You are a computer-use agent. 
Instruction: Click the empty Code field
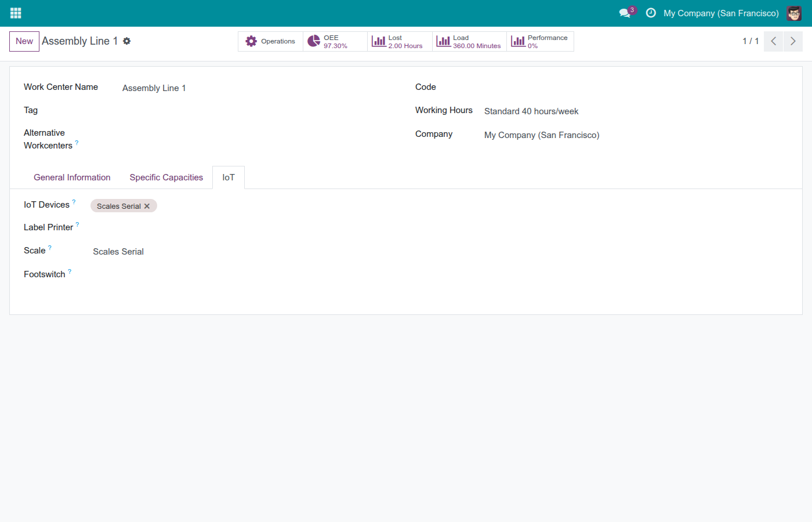click(x=635, y=87)
